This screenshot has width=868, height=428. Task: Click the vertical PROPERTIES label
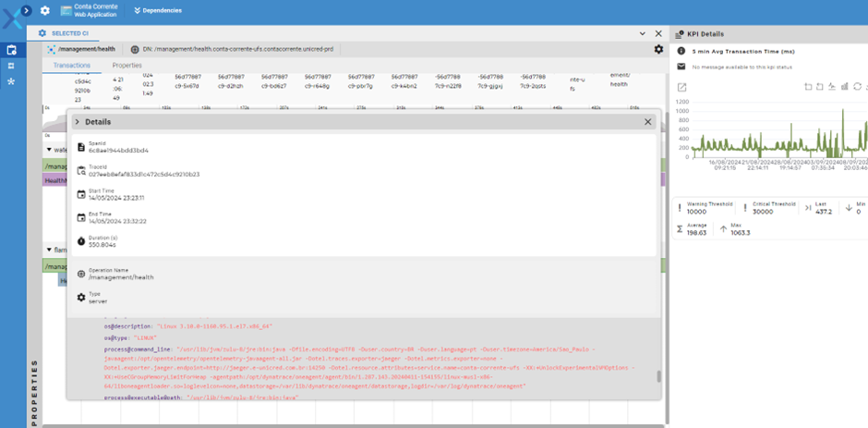click(34, 393)
